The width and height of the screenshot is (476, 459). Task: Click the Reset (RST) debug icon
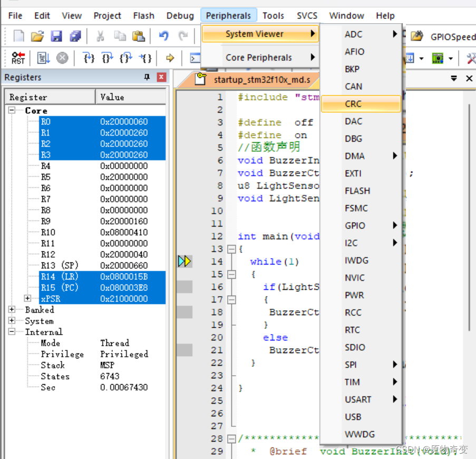pos(17,58)
